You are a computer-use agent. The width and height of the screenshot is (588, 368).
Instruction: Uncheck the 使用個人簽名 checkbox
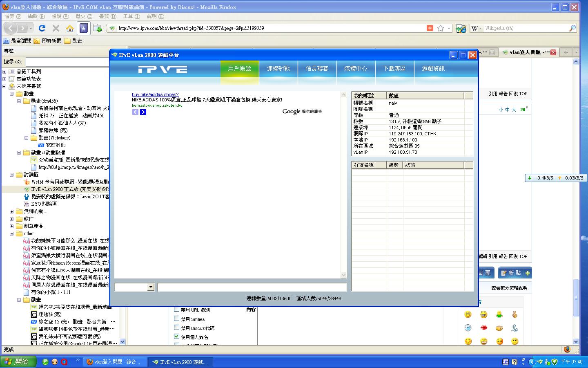coord(177,337)
